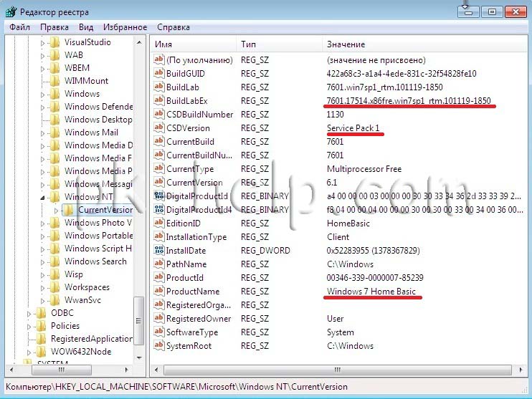The image size is (532, 399).
Task: Expand the ODBC key
Action: tap(29, 314)
